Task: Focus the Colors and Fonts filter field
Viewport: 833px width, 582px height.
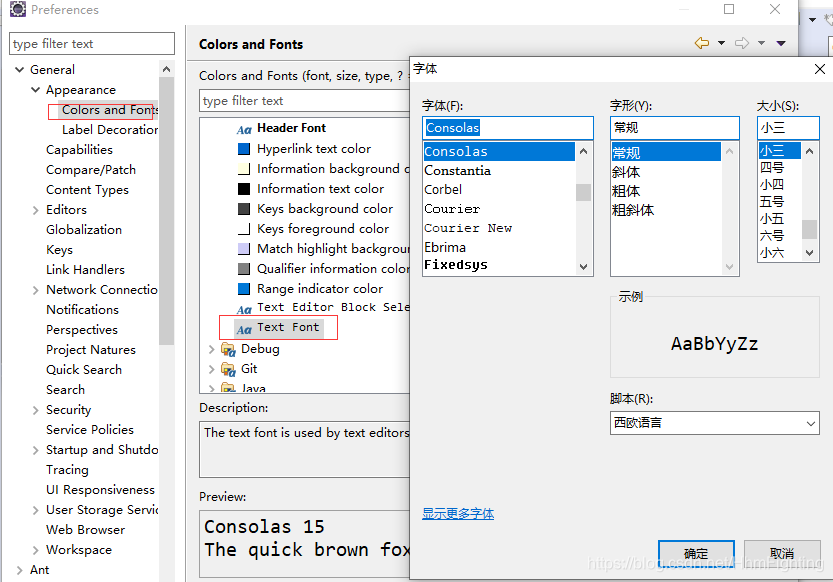Action: [x=304, y=101]
